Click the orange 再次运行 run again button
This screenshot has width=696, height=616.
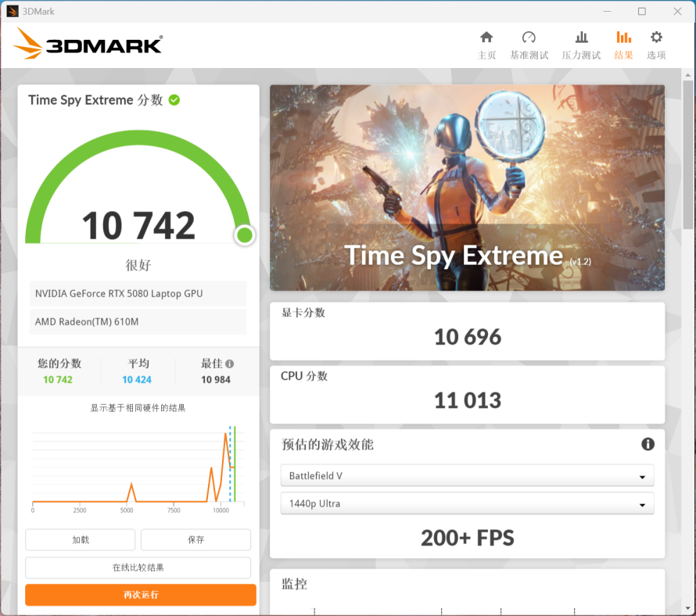141,595
